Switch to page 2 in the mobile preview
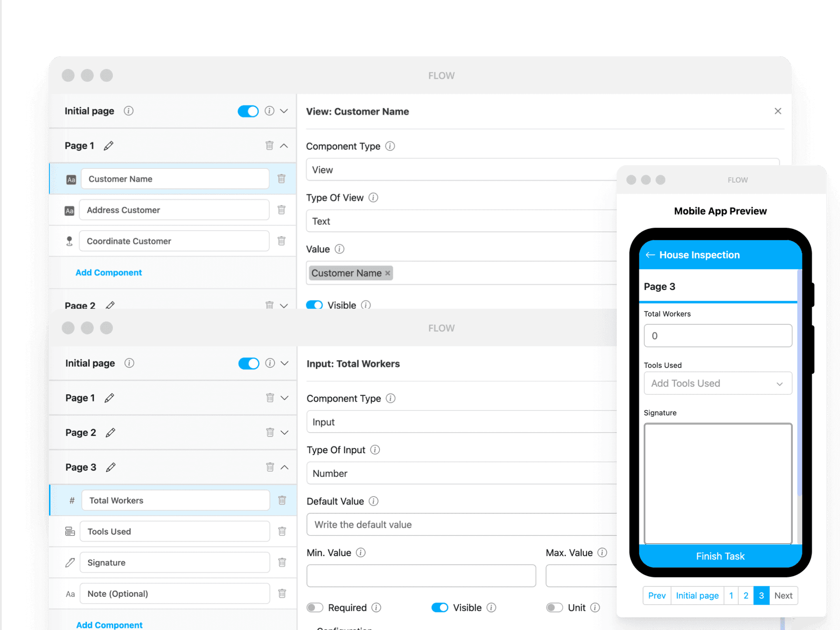This screenshot has height=630, width=840. click(746, 595)
